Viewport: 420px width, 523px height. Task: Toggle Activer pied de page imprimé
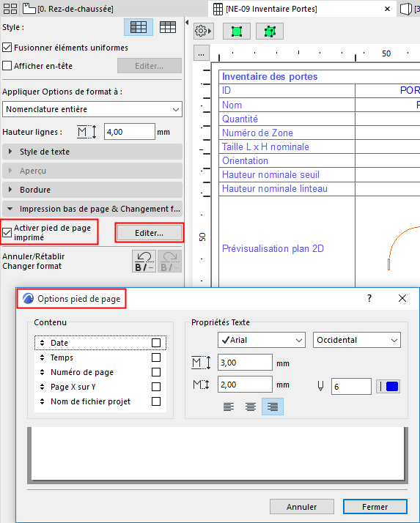7,232
